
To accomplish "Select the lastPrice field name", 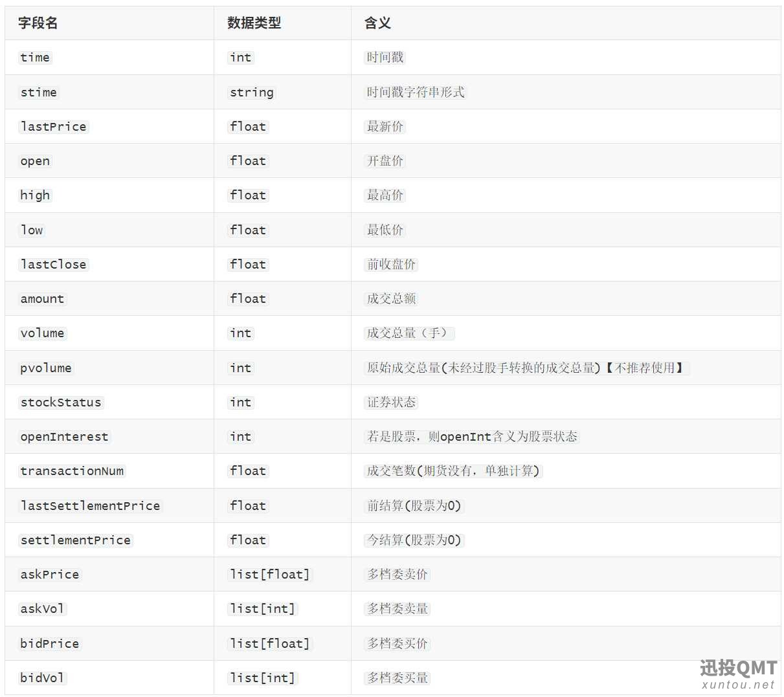I will pyautogui.click(x=54, y=127).
